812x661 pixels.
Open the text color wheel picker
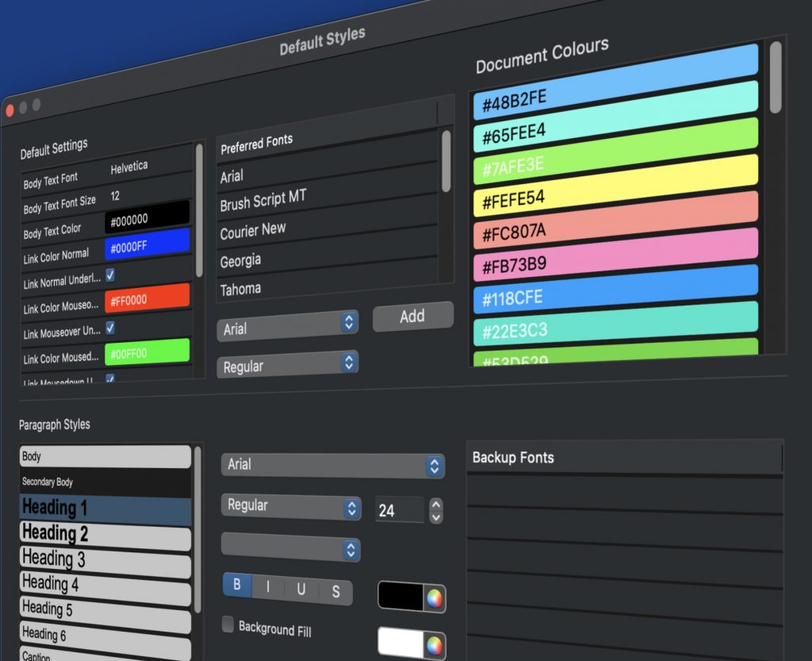(x=435, y=597)
